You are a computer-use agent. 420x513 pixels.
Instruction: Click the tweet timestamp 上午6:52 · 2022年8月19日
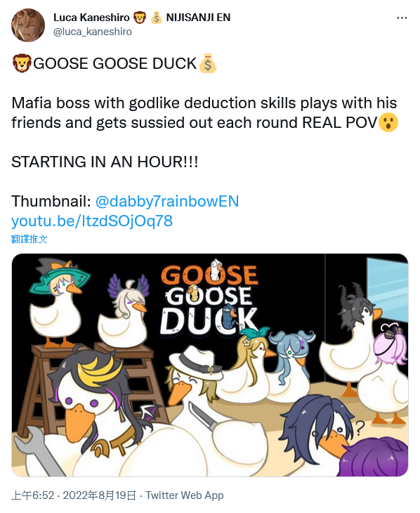point(73,495)
